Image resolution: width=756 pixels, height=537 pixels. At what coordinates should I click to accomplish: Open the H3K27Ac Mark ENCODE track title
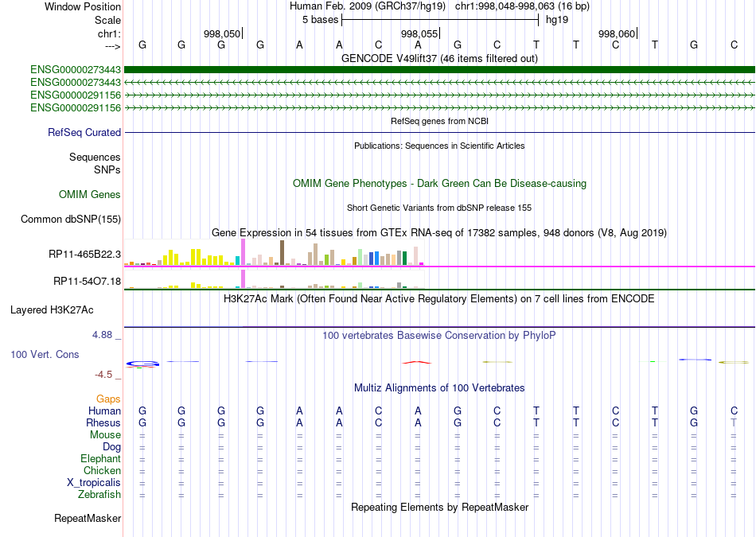click(439, 299)
